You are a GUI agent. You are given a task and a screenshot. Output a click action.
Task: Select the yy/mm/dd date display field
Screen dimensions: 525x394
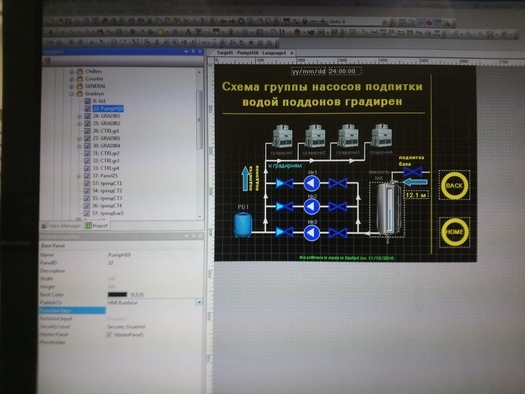(309, 71)
